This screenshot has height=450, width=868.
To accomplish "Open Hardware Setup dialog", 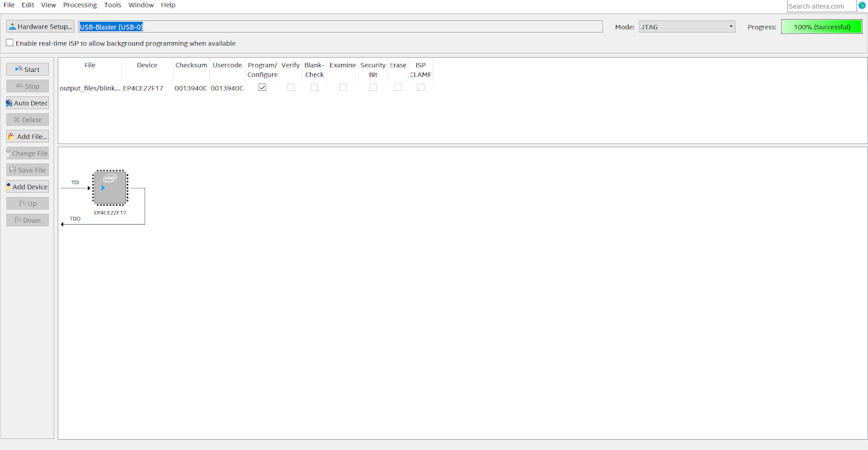I will pyautogui.click(x=41, y=26).
